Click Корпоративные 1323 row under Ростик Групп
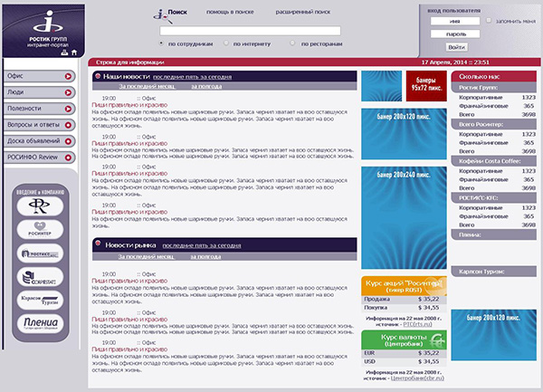 [497, 98]
